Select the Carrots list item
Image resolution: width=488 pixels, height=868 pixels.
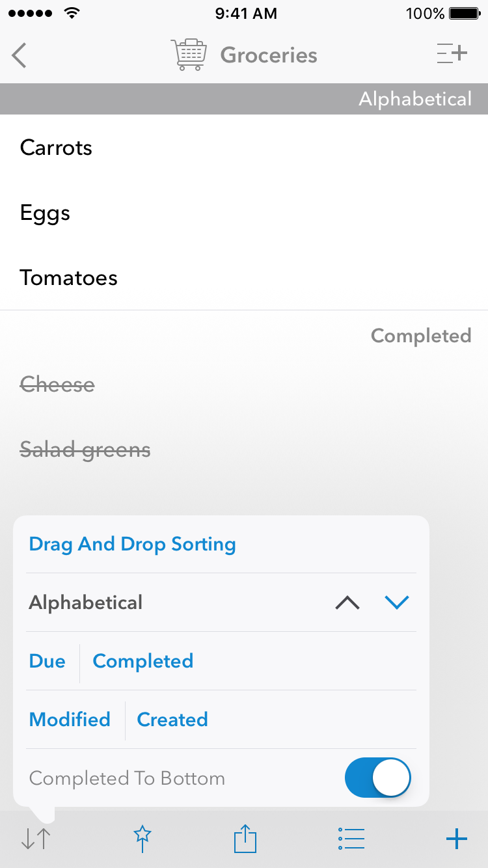[244, 148]
